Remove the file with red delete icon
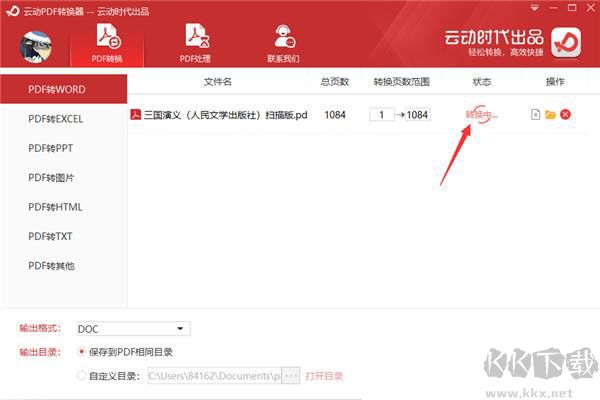The width and height of the screenshot is (600, 400). pyautogui.click(x=565, y=115)
